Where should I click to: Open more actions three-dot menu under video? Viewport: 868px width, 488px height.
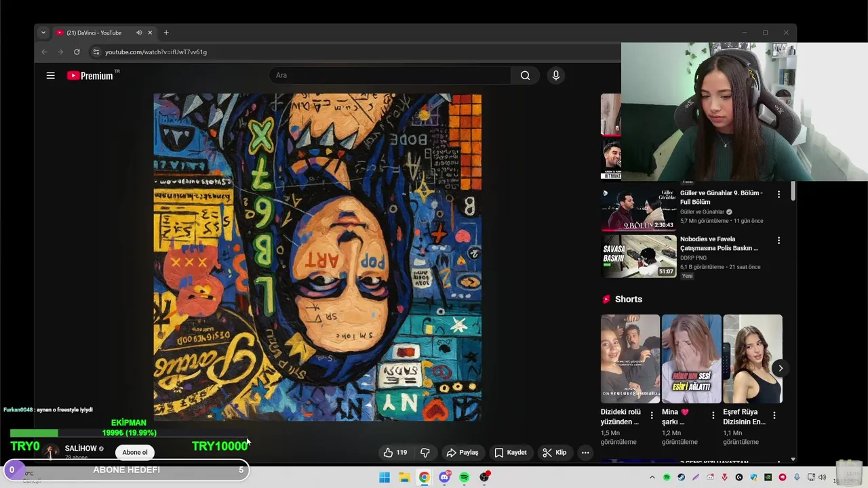point(585,452)
